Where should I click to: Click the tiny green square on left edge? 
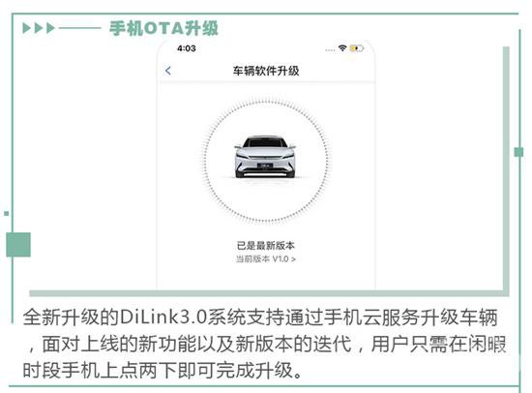click(6, 213)
